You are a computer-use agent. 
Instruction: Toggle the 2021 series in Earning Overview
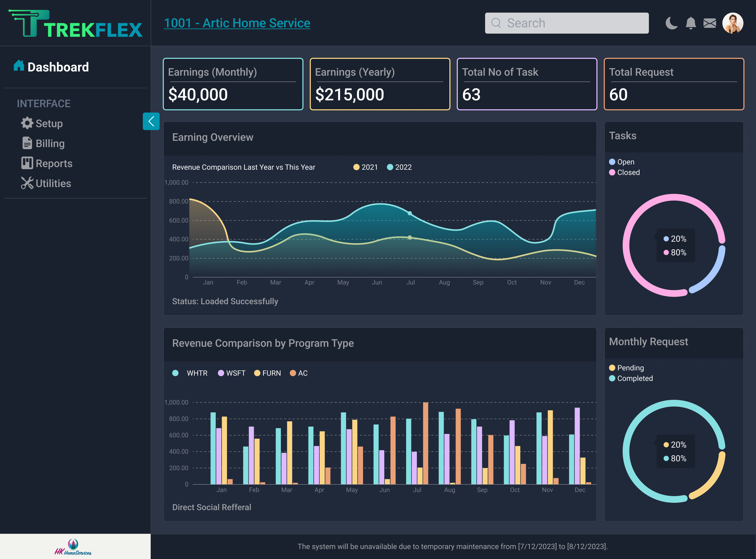(x=365, y=167)
